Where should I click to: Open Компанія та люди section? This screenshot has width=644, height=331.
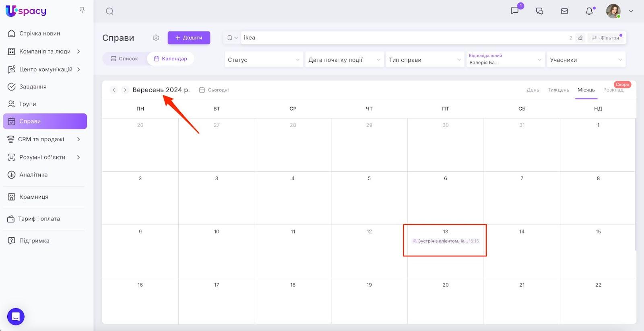[x=45, y=51]
